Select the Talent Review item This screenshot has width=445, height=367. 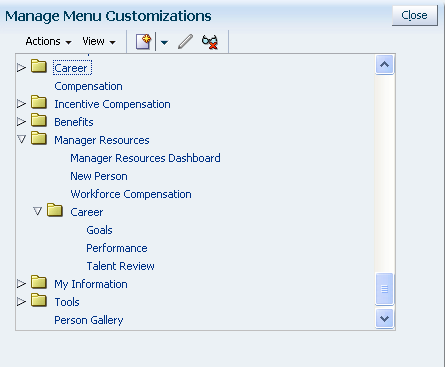coord(120,266)
